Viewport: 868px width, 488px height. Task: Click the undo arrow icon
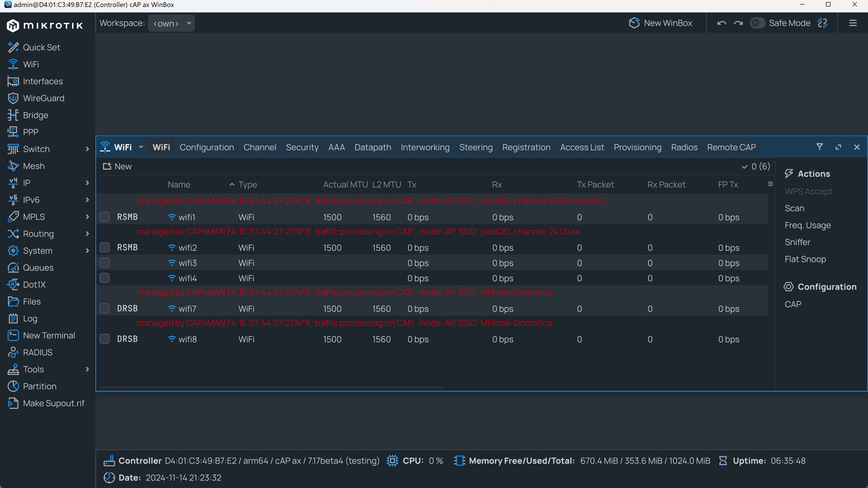click(x=722, y=23)
